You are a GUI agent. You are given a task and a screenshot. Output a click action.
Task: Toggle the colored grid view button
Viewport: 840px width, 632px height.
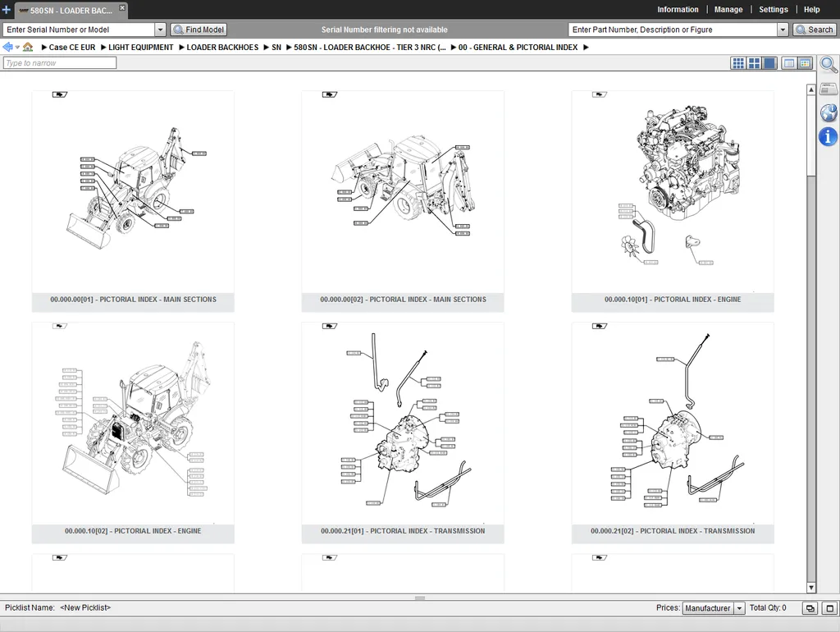click(805, 63)
